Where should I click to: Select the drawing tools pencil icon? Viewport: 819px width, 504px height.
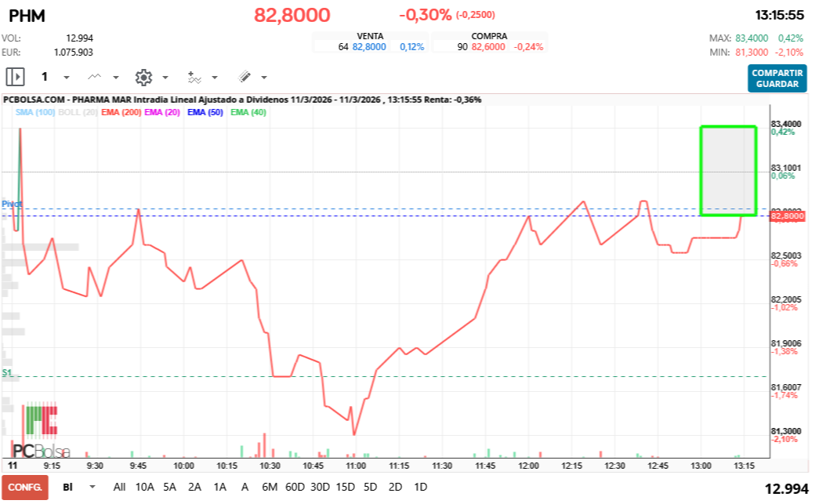[x=244, y=77]
